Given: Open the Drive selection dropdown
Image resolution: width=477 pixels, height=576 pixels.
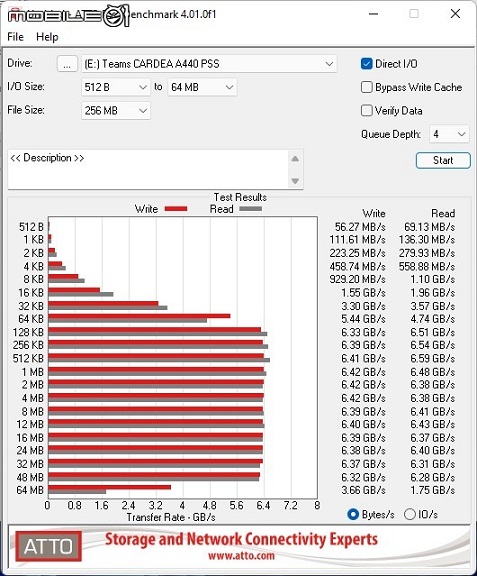Looking at the screenshot, I should tap(209, 64).
